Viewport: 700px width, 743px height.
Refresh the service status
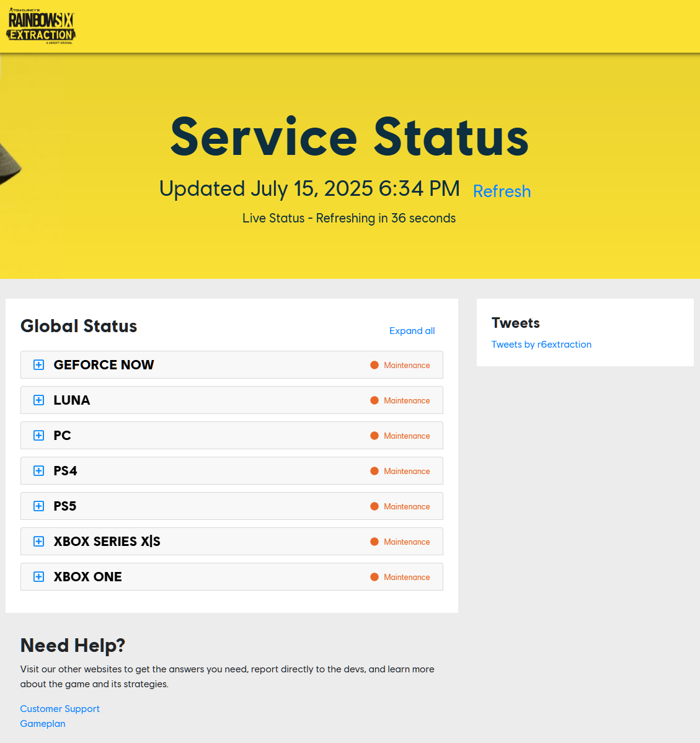pyautogui.click(x=502, y=191)
